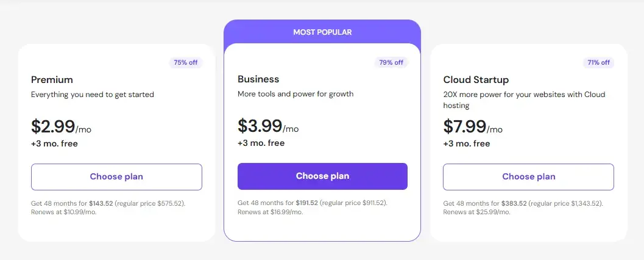Click the Business $191.52 renewal fine print
Screen dimensions: 644x260
pyautogui.click(x=312, y=207)
